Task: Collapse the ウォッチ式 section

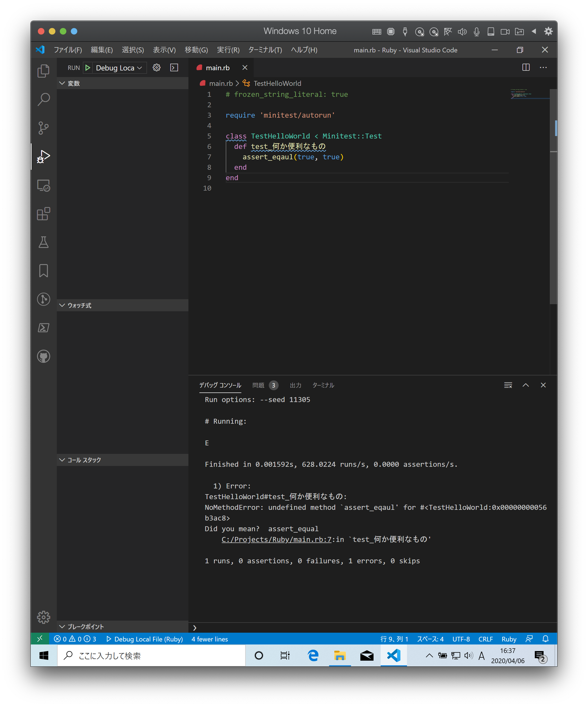Action: (79, 305)
